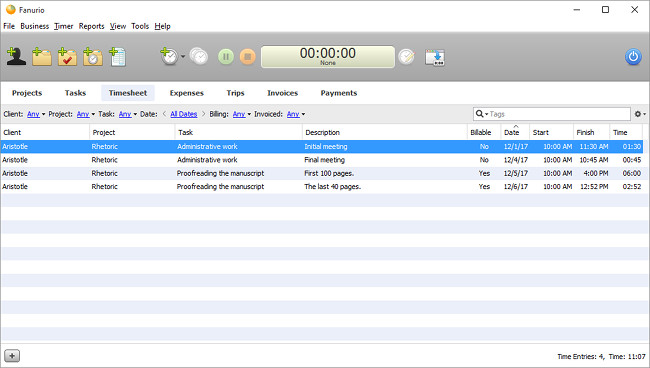Open the Invoiced filter dropdown
This screenshot has height=368, width=650.
click(x=296, y=114)
